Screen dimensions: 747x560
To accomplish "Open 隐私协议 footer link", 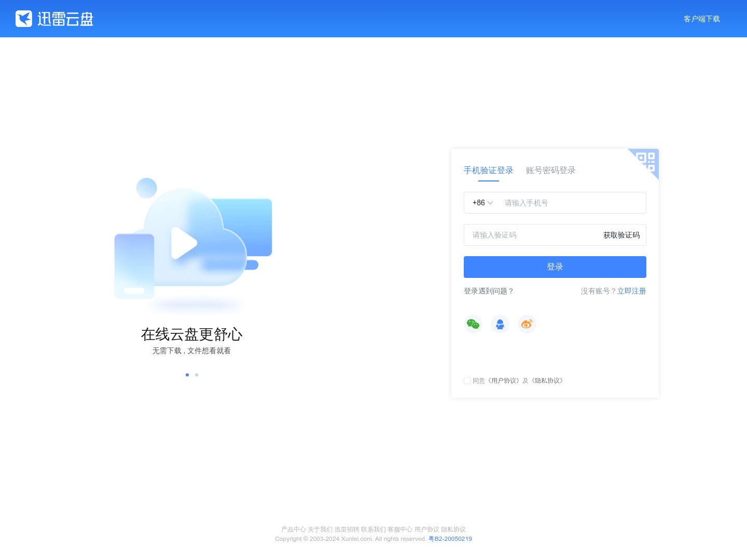I will point(453,529).
